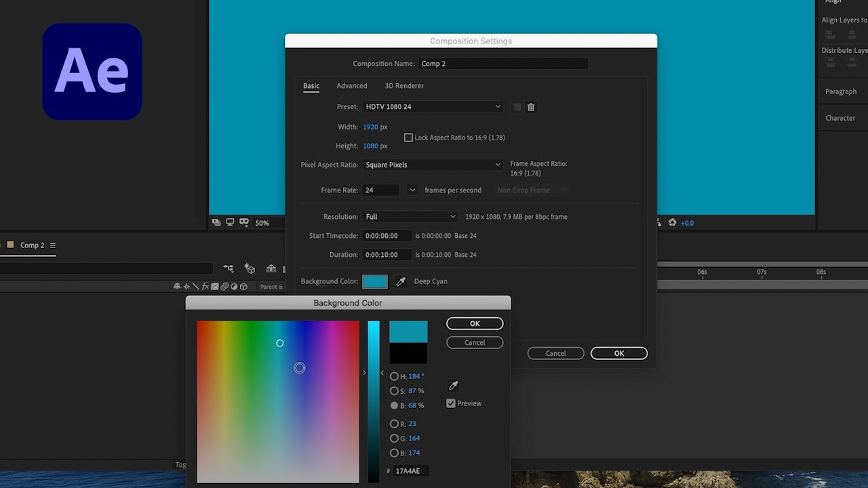Click the 07s mark on time ruler
The image size is (868, 488).
[x=762, y=272]
